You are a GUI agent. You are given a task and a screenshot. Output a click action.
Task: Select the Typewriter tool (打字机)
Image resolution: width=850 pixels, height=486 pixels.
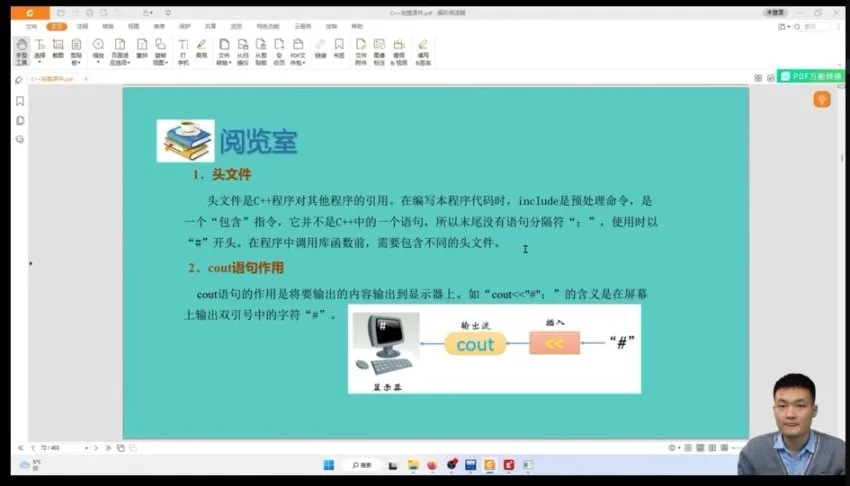[183, 51]
